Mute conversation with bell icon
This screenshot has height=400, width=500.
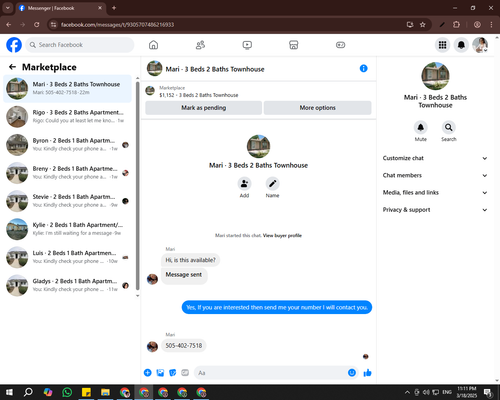(x=421, y=127)
